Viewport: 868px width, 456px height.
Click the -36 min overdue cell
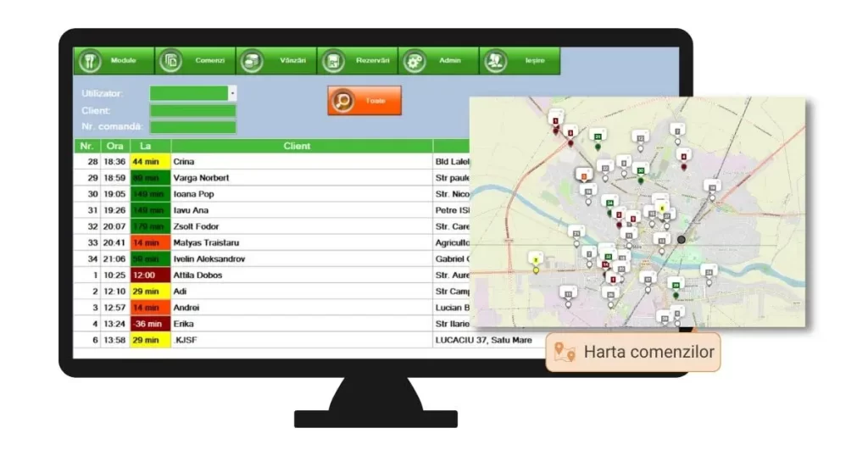[x=150, y=324]
